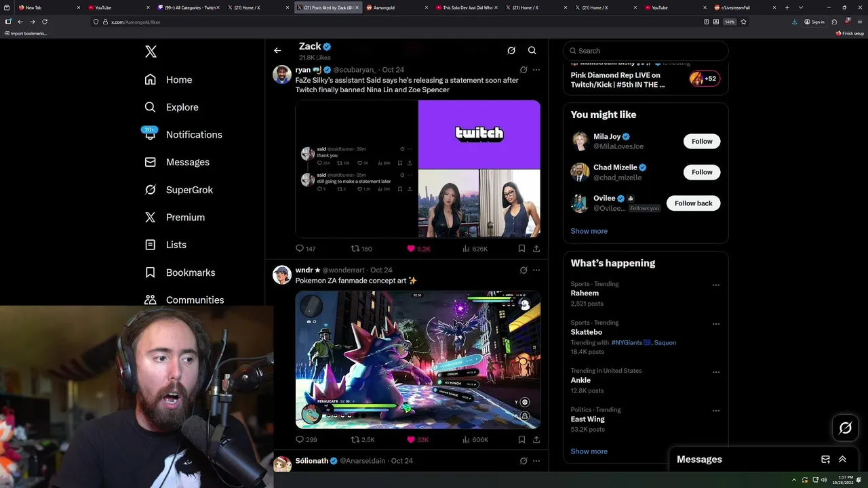The height and width of the screenshot is (488, 868).
Task: Open the Twitch logo image
Action: (479, 134)
